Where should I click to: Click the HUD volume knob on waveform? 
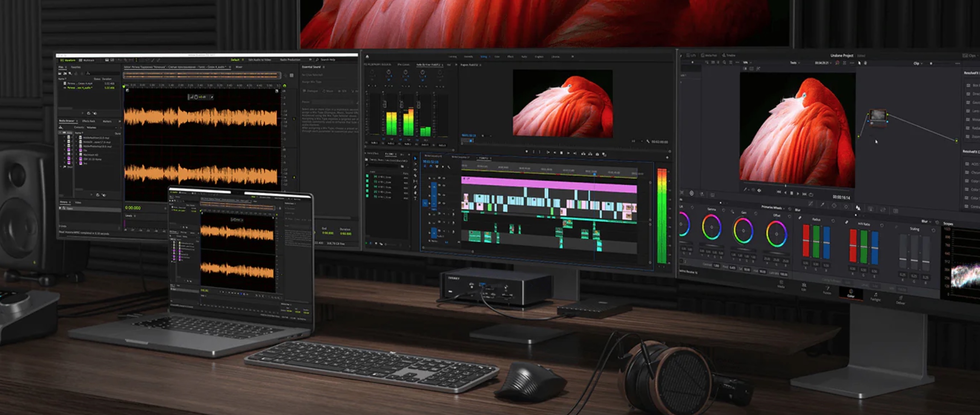pyautogui.click(x=196, y=97)
